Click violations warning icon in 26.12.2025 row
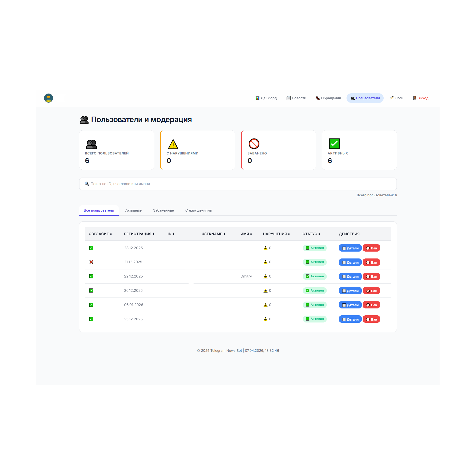 (x=265, y=291)
